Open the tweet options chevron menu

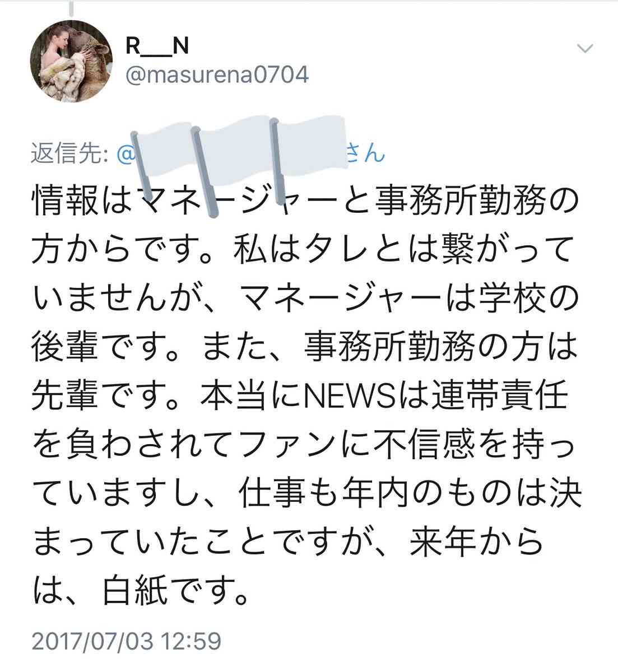[584, 49]
